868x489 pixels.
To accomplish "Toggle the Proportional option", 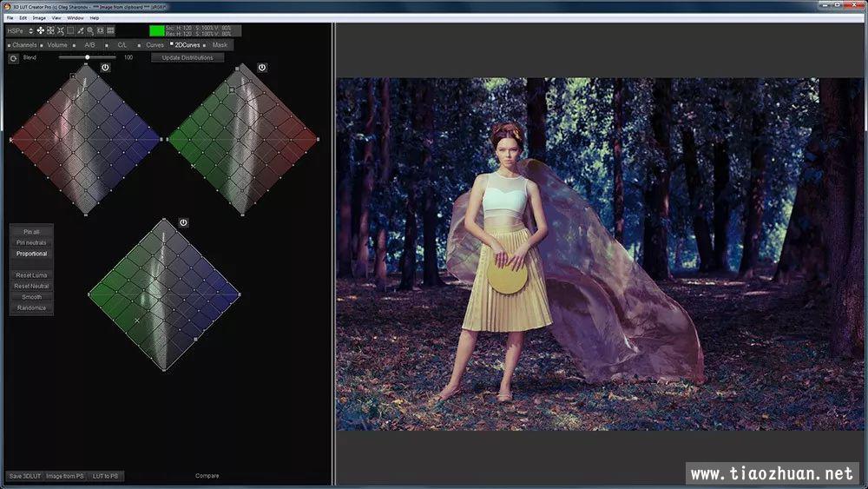I will click(31, 254).
